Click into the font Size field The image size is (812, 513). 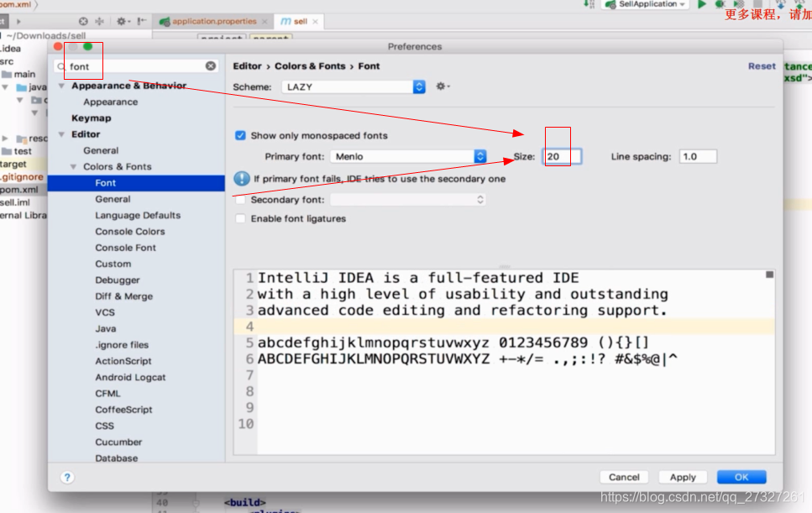[562, 156]
